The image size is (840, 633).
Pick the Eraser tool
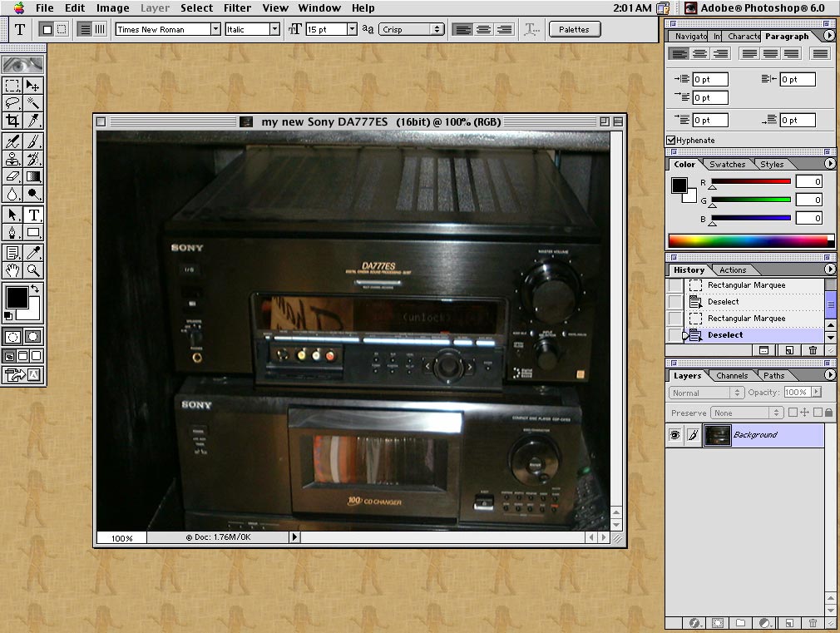pyautogui.click(x=12, y=176)
